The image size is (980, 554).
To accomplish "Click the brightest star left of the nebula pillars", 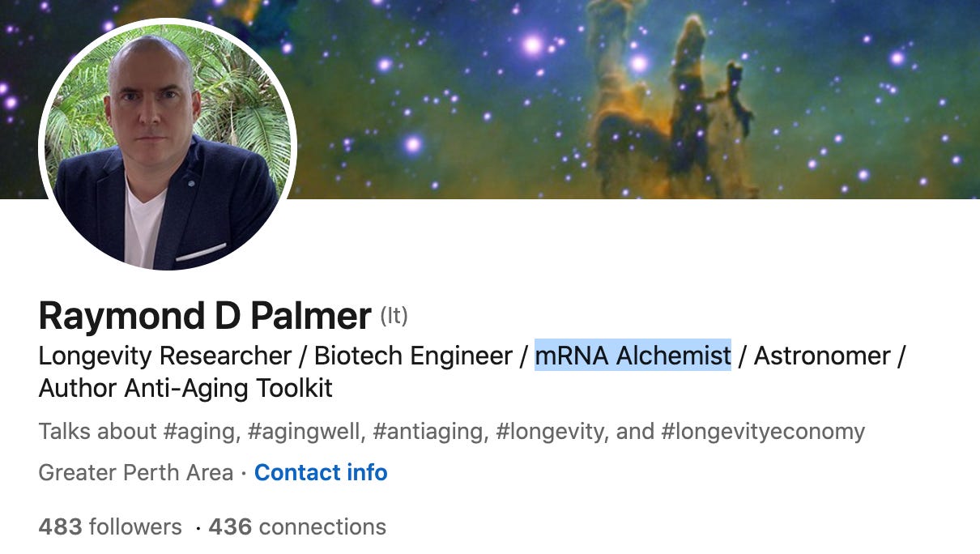I will pyautogui.click(x=532, y=44).
